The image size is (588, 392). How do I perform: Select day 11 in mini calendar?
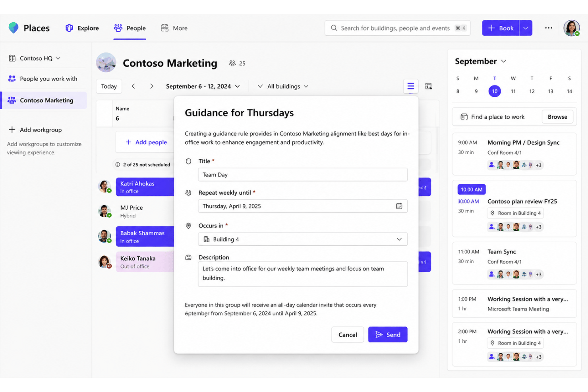click(513, 91)
